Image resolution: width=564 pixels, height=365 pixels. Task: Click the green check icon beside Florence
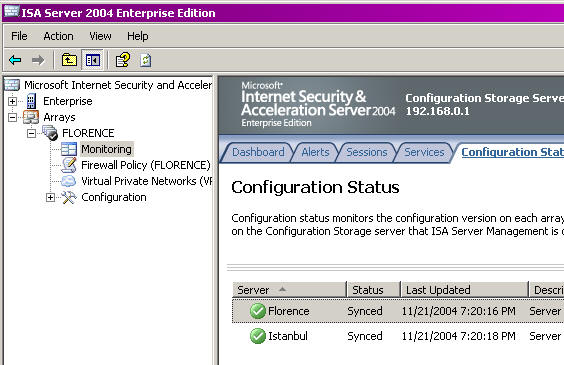pos(258,311)
